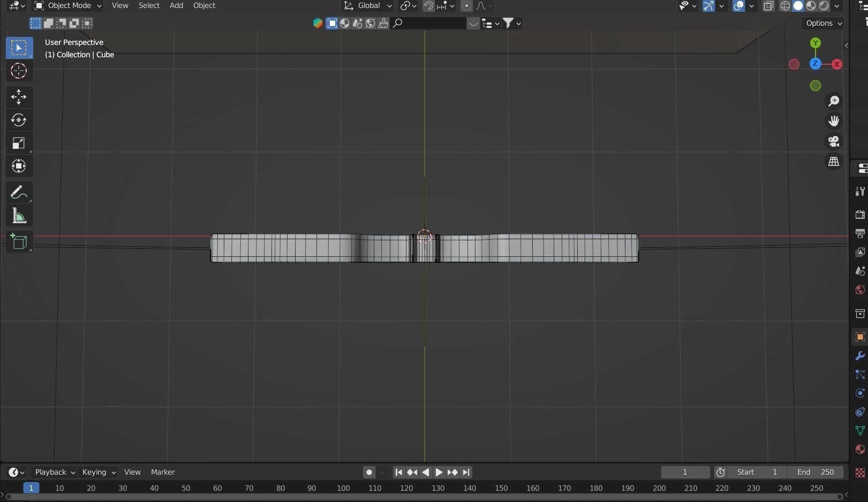Open the timeline Marker menu
This screenshot has width=868, height=502.
(163, 472)
